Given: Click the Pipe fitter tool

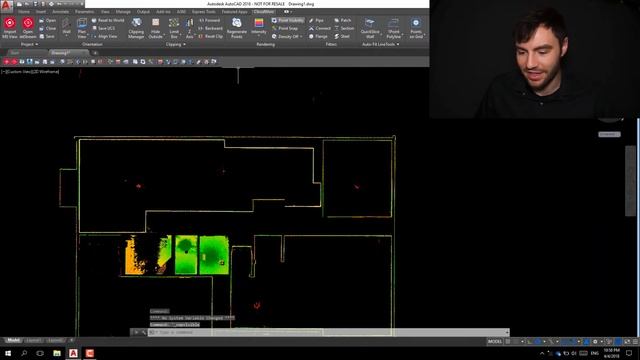Looking at the screenshot, I should [316, 20].
